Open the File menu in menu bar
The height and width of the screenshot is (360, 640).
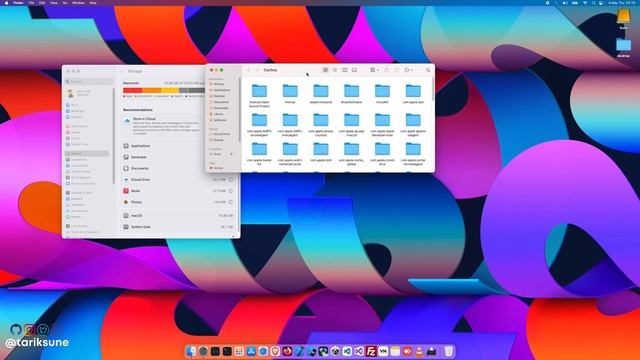(x=31, y=2)
